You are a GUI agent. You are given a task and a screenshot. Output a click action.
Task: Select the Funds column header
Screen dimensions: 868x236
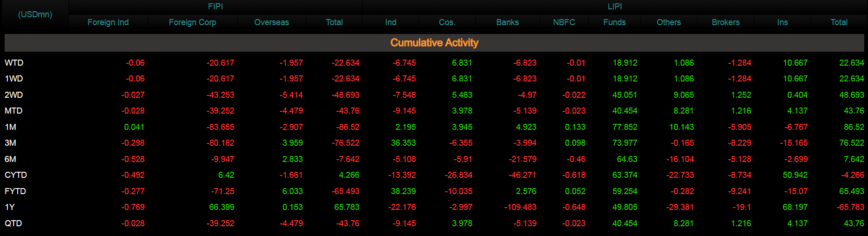(x=614, y=22)
